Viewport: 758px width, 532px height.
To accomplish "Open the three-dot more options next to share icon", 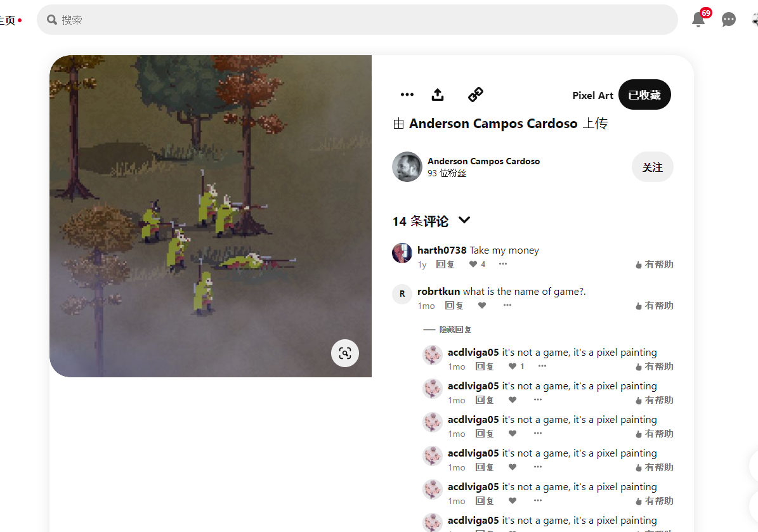I will tap(407, 94).
